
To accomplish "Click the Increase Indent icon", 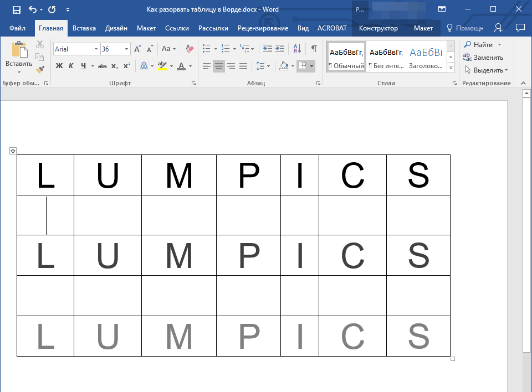I will pyautogui.click(x=279, y=49).
